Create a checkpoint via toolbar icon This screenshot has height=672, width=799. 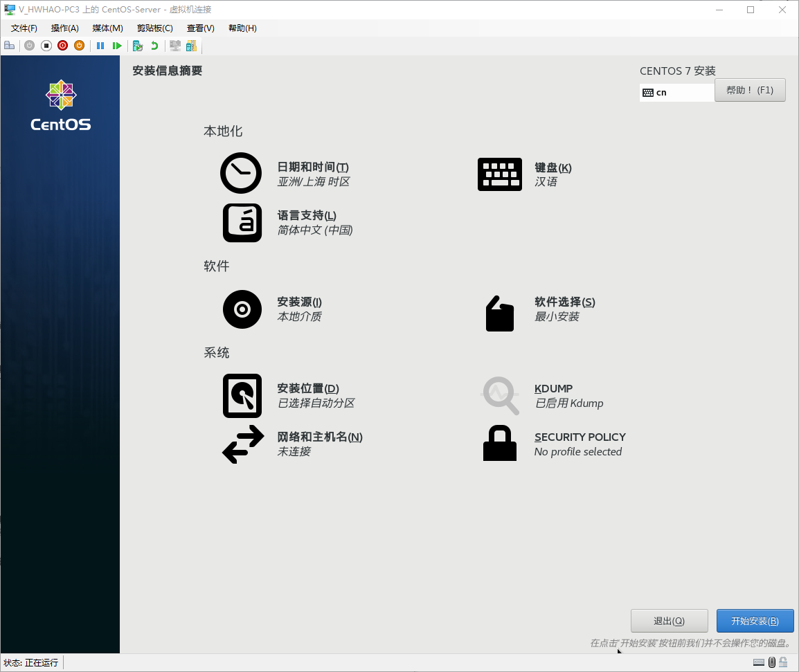[138, 46]
